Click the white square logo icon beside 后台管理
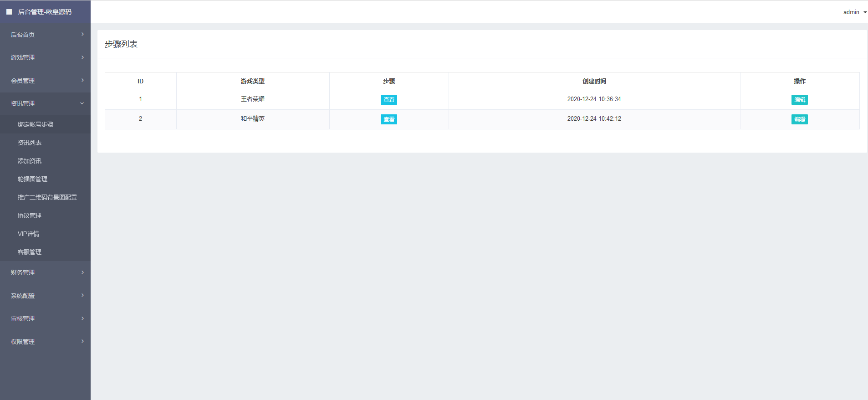Screen dimensions: 868x400 pos(9,12)
